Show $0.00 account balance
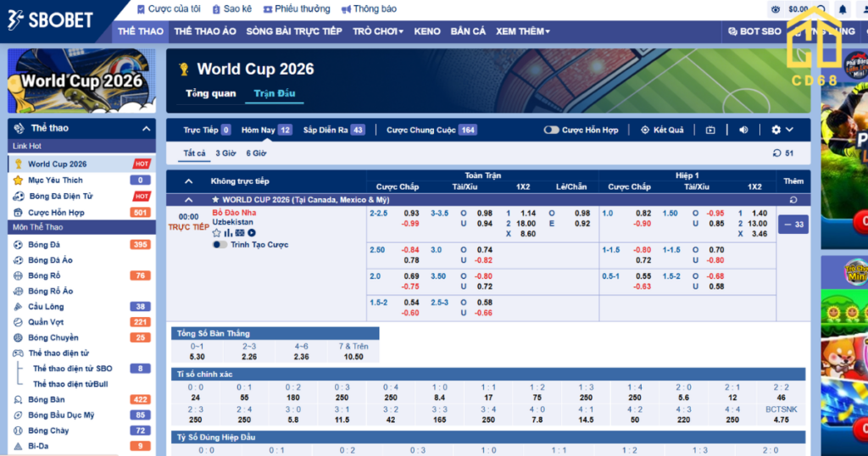This screenshot has height=456, width=868. coord(798,9)
